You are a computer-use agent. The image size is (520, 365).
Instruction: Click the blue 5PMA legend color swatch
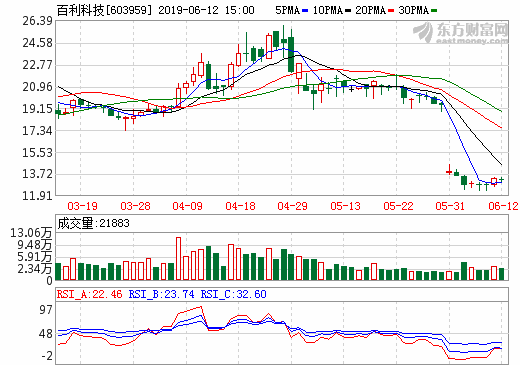tap(305, 11)
